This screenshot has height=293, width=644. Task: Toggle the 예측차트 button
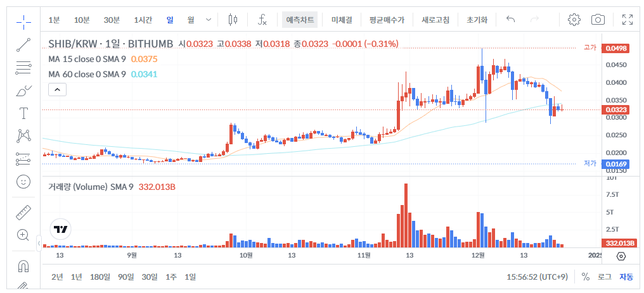pyautogui.click(x=300, y=20)
